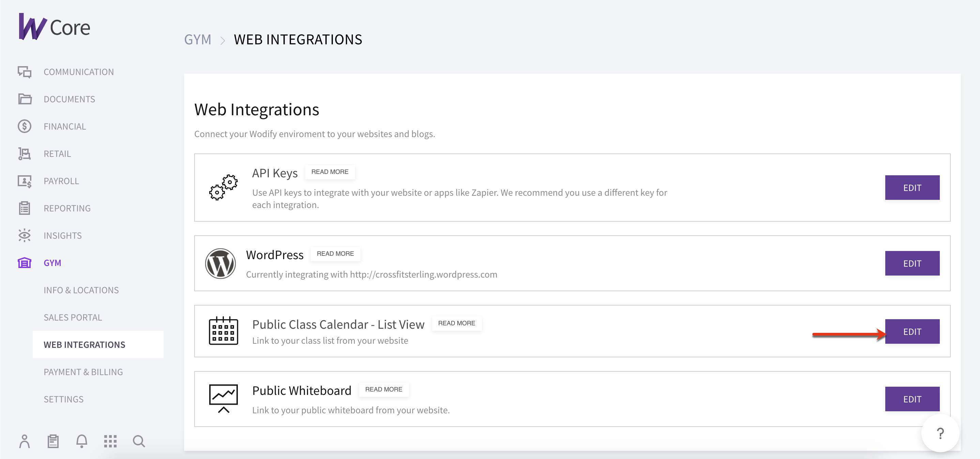
Task: Edit Public Class Calendar - List View
Action: pyautogui.click(x=912, y=331)
